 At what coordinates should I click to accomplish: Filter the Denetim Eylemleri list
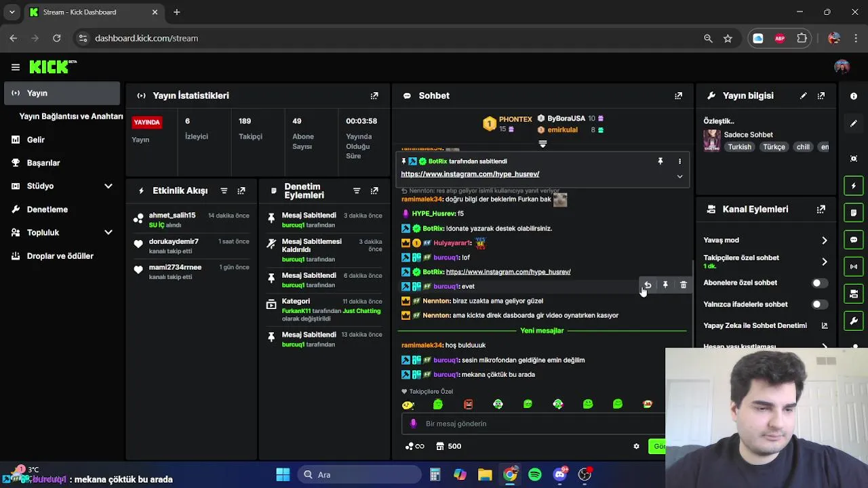pos(357,191)
